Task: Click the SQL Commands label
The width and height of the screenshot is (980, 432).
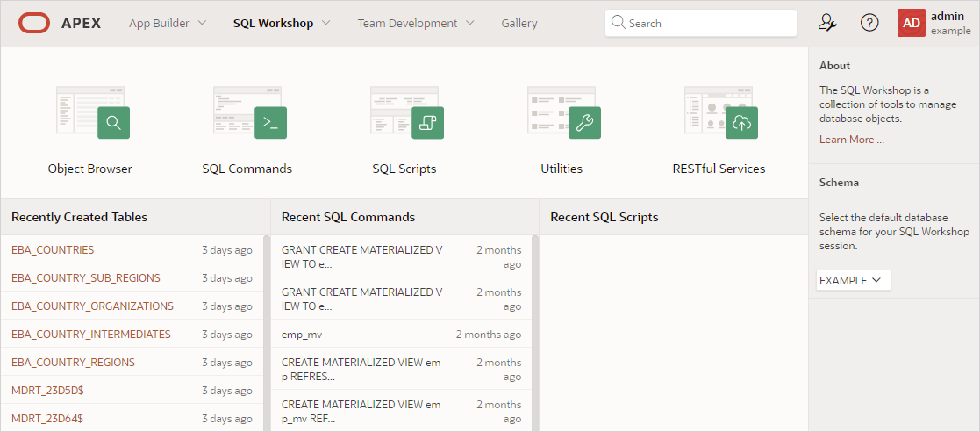Action: pos(247,169)
